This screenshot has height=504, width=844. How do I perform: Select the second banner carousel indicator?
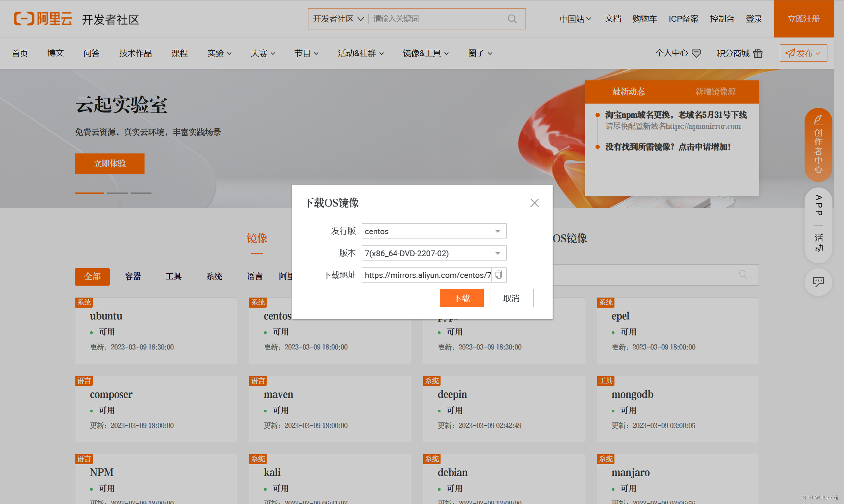click(117, 193)
